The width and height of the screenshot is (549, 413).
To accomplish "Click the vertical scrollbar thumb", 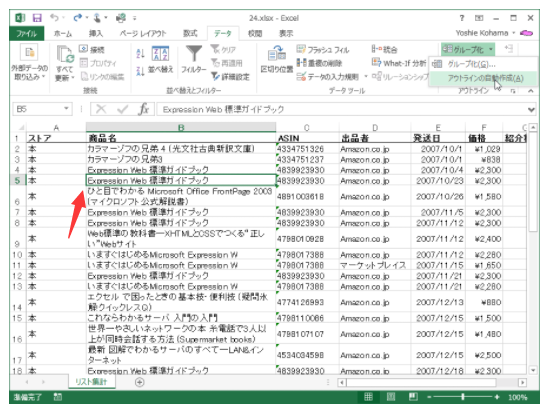I will click(x=533, y=182).
